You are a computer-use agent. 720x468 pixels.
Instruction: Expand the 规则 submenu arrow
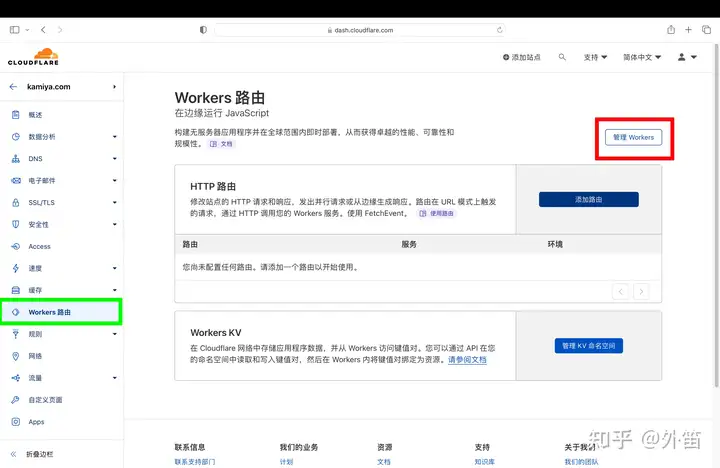tap(114, 334)
